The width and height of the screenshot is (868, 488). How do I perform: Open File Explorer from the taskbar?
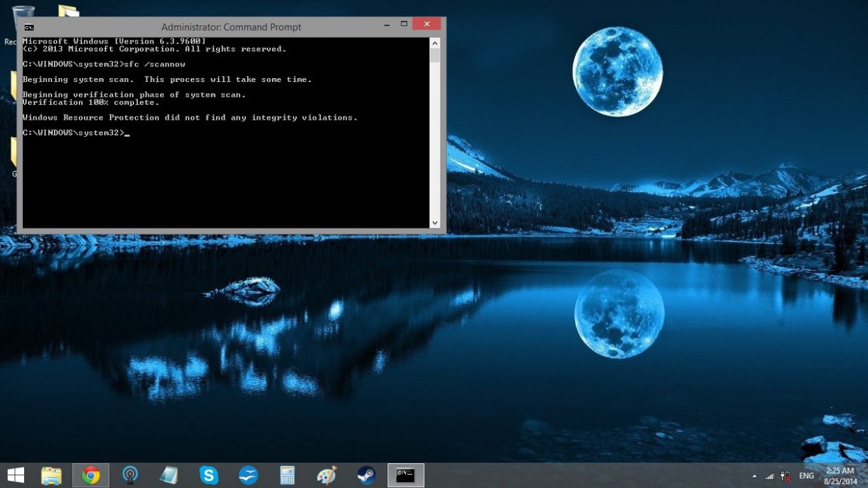[51, 476]
